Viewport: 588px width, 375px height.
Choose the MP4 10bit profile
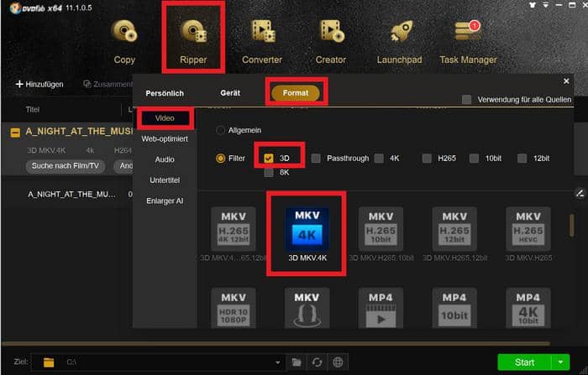click(x=454, y=308)
